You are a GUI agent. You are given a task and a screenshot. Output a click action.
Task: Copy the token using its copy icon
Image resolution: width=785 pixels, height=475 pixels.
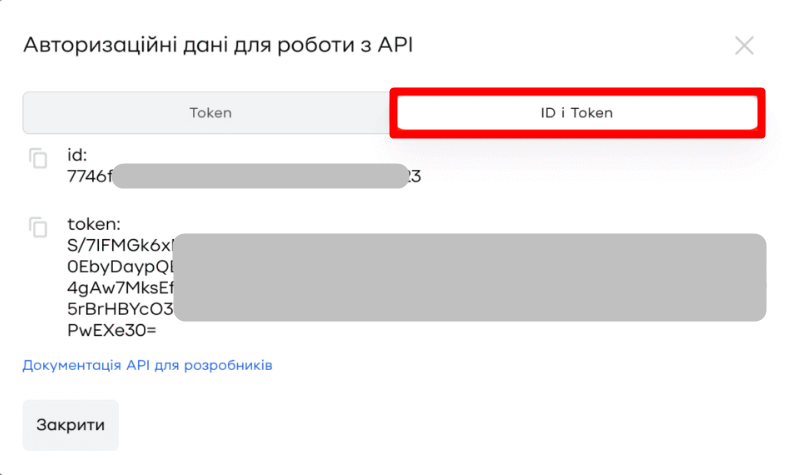point(38,226)
